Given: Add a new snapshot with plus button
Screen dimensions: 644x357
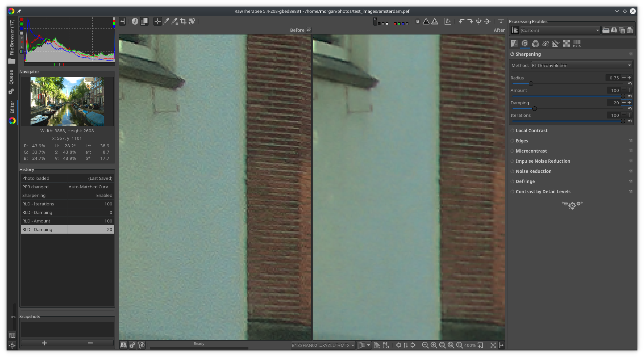Looking at the screenshot, I should [x=44, y=343].
